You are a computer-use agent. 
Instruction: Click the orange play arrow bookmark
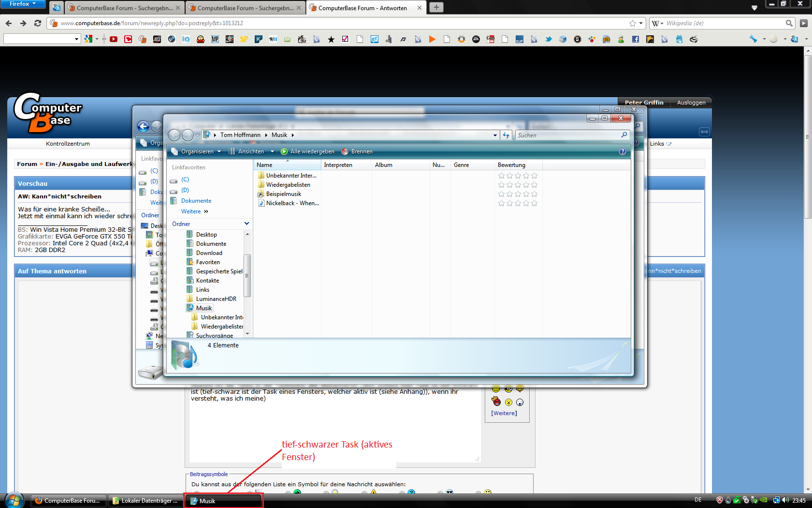coord(433,39)
